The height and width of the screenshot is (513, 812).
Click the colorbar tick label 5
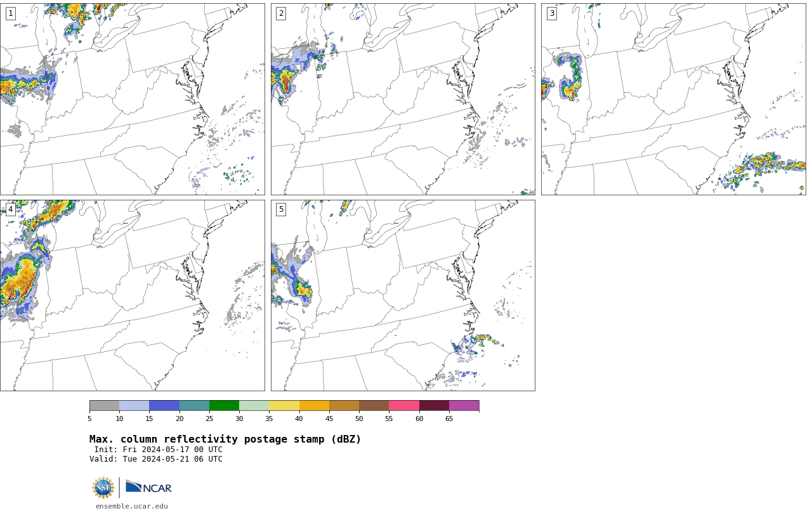coord(89,419)
